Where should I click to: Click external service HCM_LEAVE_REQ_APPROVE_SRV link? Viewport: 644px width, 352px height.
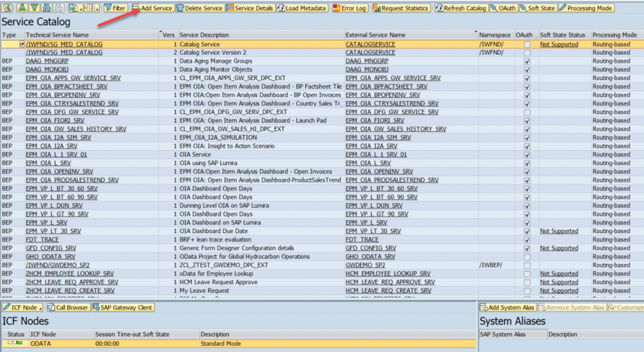tap(390, 282)
